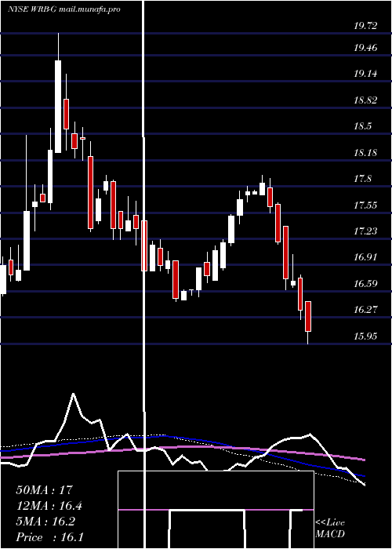The width and height of the screenshot is (392, 549).
Task: Click the 16.91 price axis label
Action: 365,257
